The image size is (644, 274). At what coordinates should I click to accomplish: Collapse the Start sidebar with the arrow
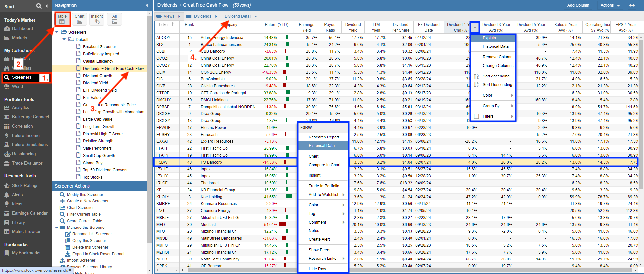[x=46, y=6]
